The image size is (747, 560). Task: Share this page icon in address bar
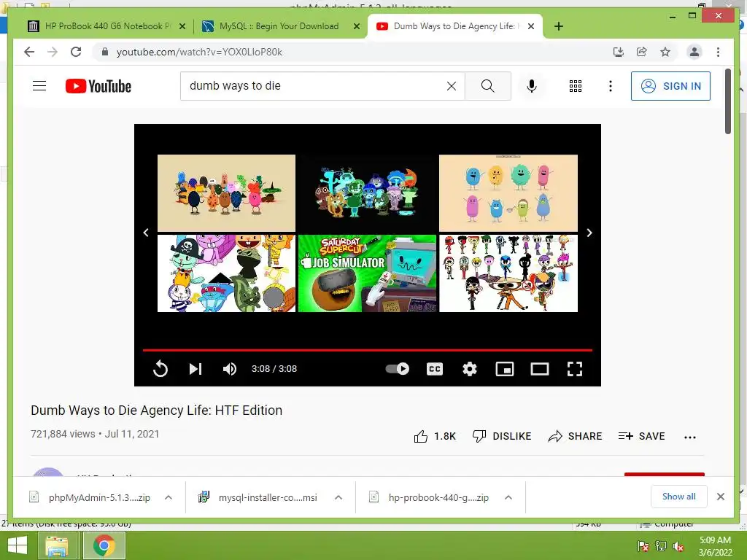(642, 52)
